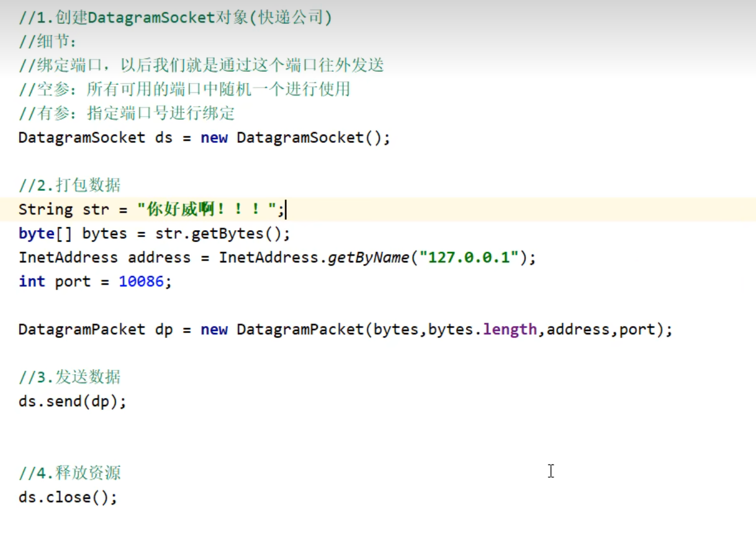Click the comment line starting with "//空参"
Image resolution: width=756 pixels, height=534 pixels.
(184, 90)
